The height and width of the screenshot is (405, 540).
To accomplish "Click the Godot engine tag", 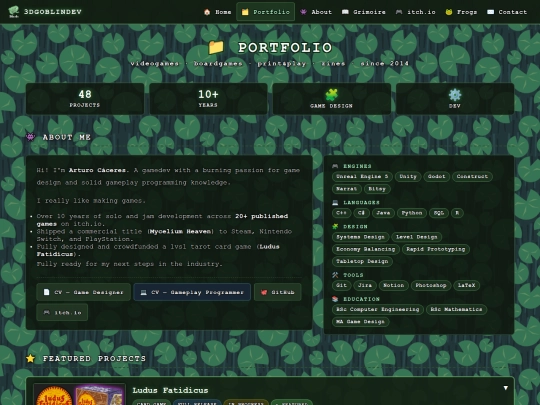I will [x=436, y=176].
